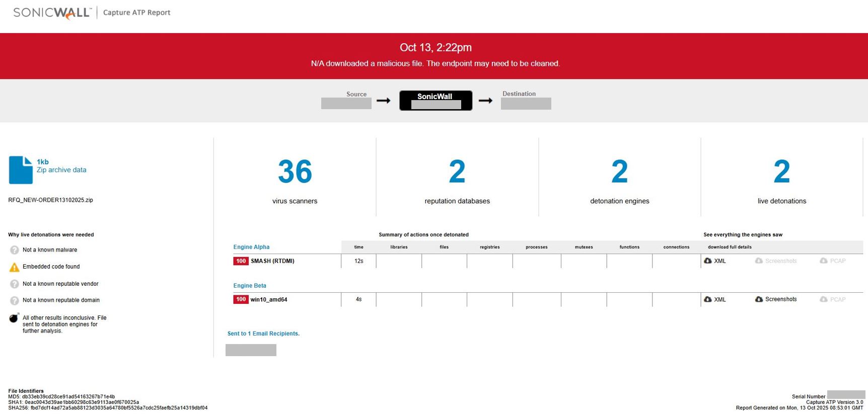Viewport: 868px width, 417px height.
Task: Click the 'Zip archive data' file type link
Action: click(x=61, y=170)
